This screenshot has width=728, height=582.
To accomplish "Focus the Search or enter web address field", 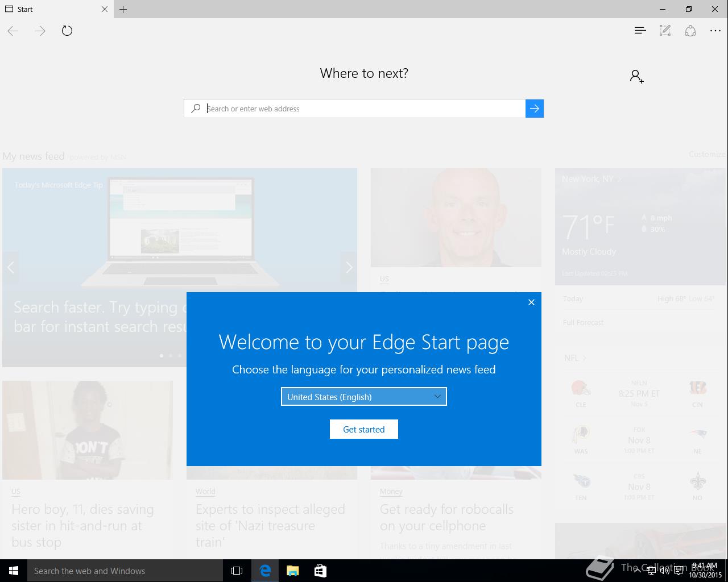I will tap(364, 109).
